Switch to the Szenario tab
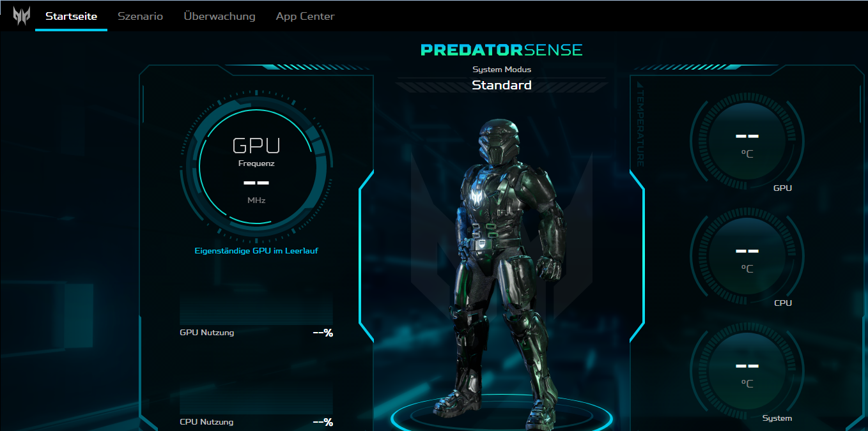 [x=140, y=16]
